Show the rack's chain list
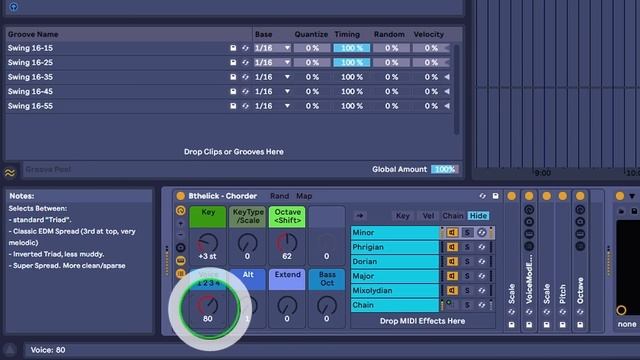 [180, 260]
